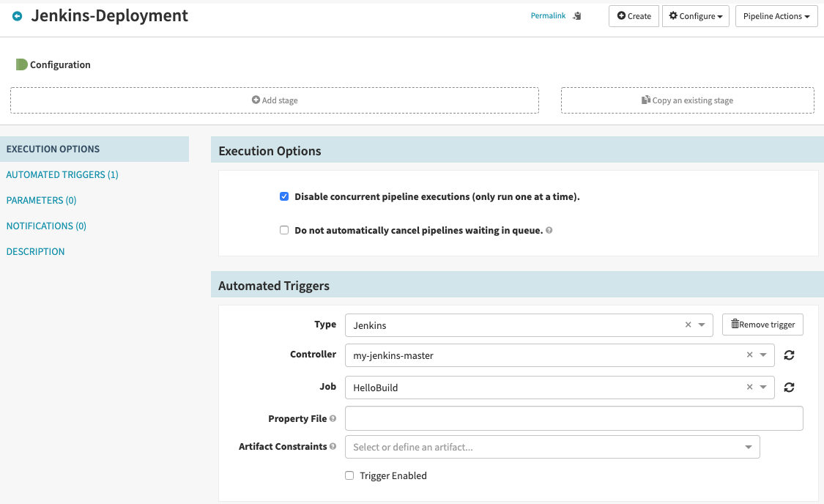Click Copy an existing stage
Viewport: 824px width, 504px height.
click(x=687, y=100)
